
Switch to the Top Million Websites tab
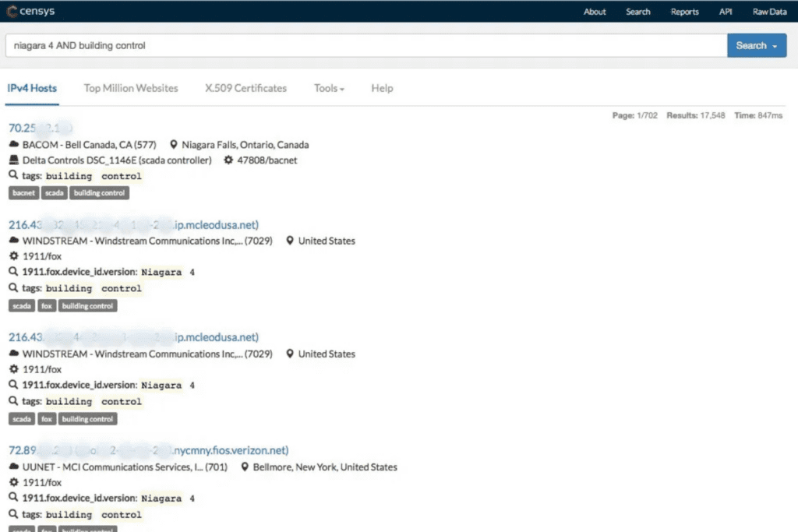click(x=131, y=88)
